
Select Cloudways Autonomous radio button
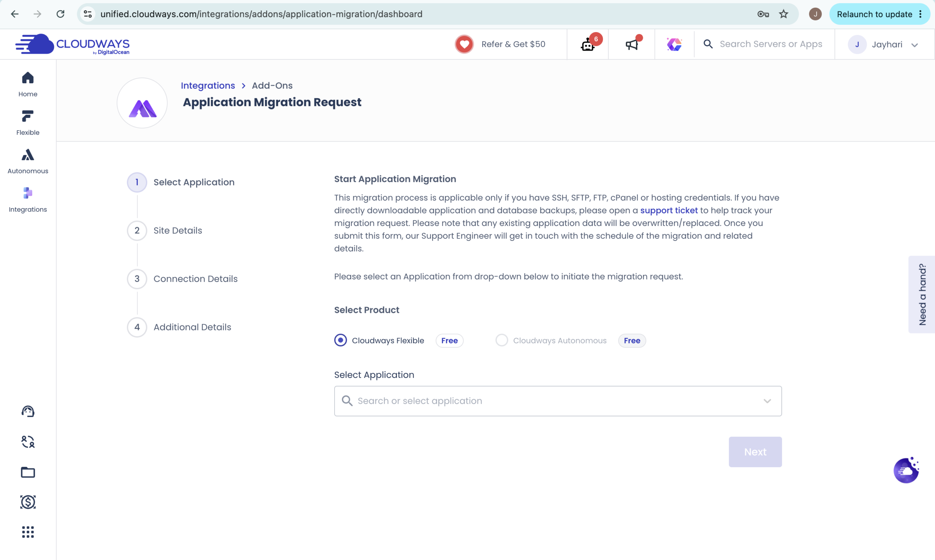(x=502, y=340)
